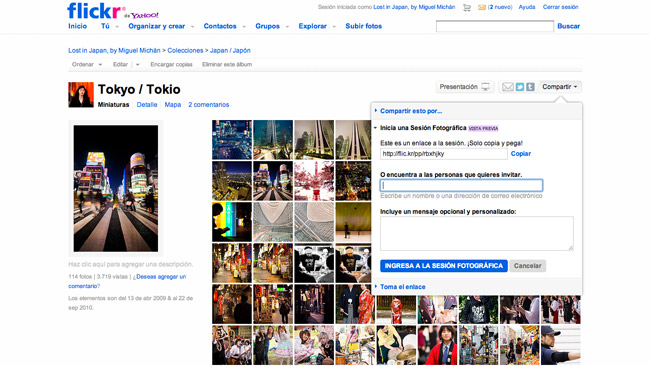Click the session link URL field

pos(444,154)
